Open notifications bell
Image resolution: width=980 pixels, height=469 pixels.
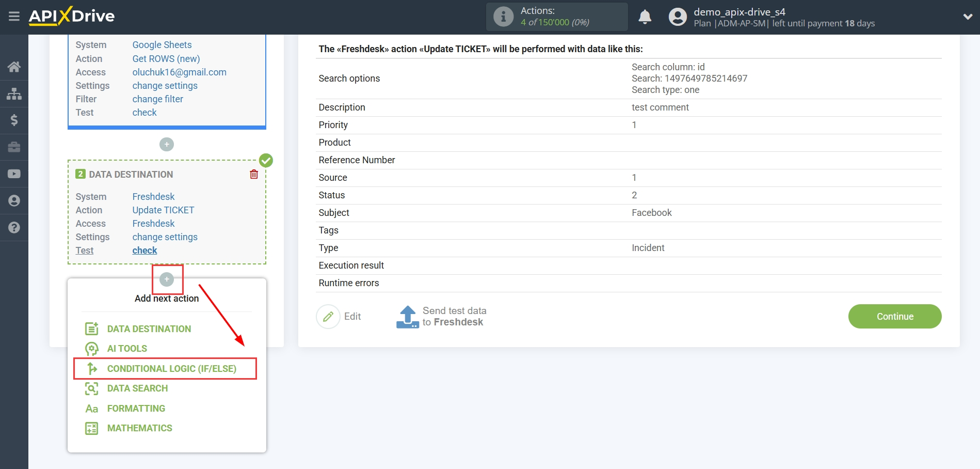pyautogui.click(x=645, y=17)
